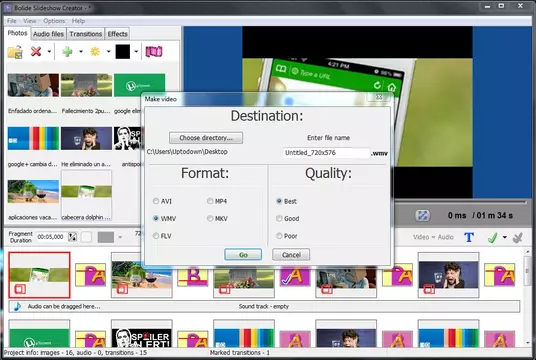The height and width of the screenshot is (360, 536).
Task: Click the black background color swatch
Action: 123,52
